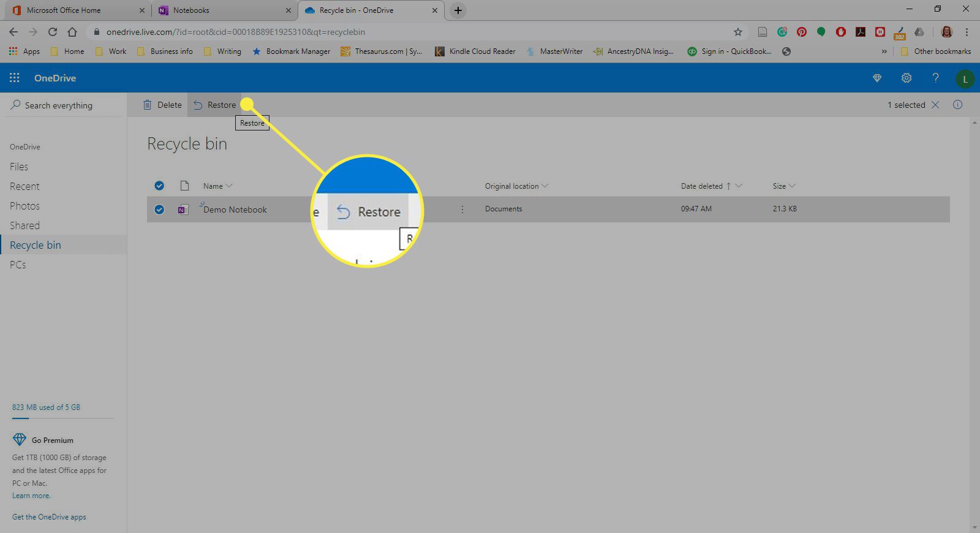Open the information details pane icon
Image resolution: width=980 pixels, height=533 pixels.
(x=958, y=105)
